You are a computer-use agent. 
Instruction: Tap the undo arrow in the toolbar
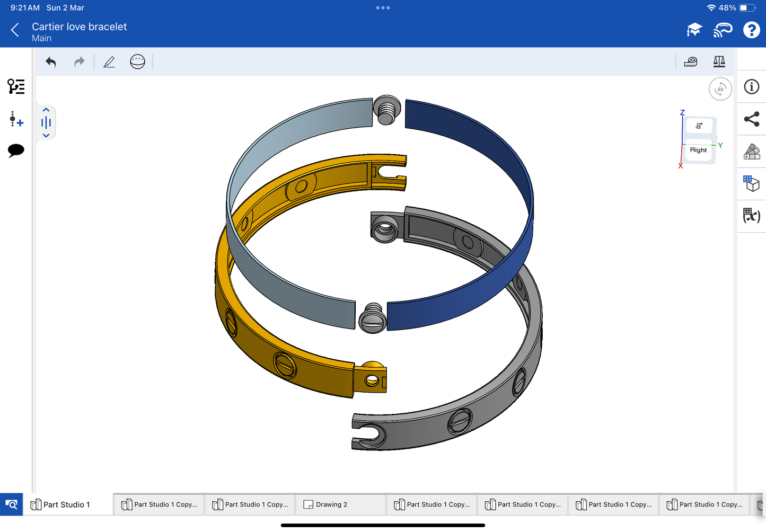coord(51,62)
